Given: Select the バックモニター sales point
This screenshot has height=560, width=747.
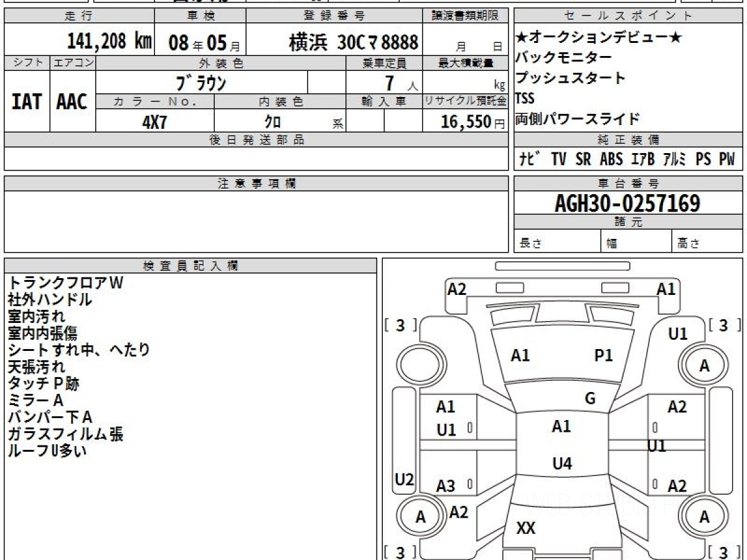Looking at the screenshot, I should 563,58.
